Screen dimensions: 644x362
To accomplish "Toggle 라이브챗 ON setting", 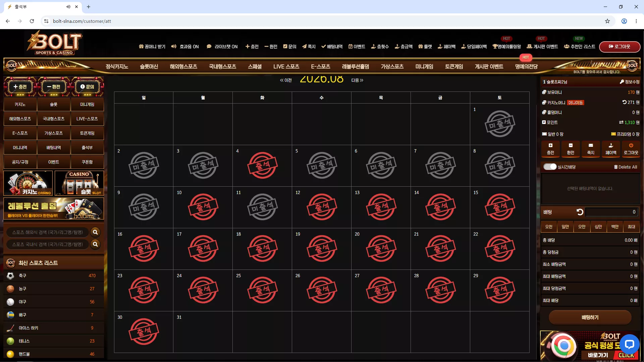I will (222, 47).
